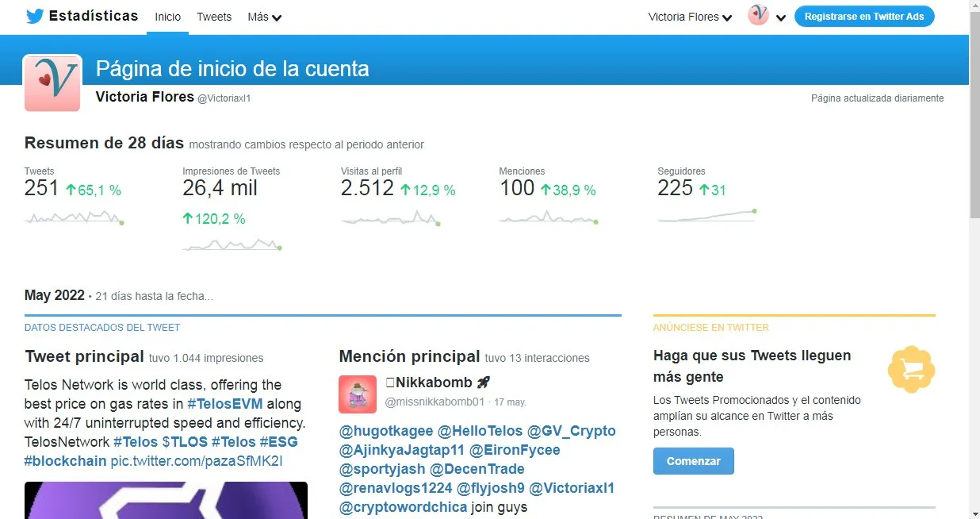Open the Nikkabomb profile name

click(438, 383)
